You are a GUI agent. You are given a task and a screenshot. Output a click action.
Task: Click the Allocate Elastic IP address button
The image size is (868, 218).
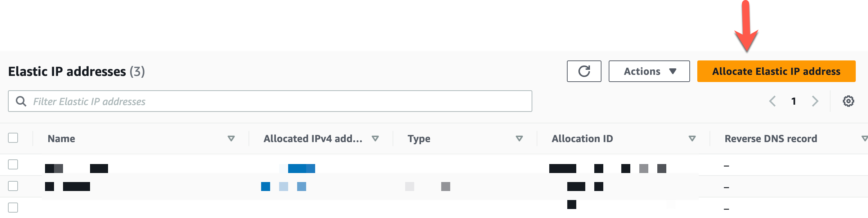775,71
